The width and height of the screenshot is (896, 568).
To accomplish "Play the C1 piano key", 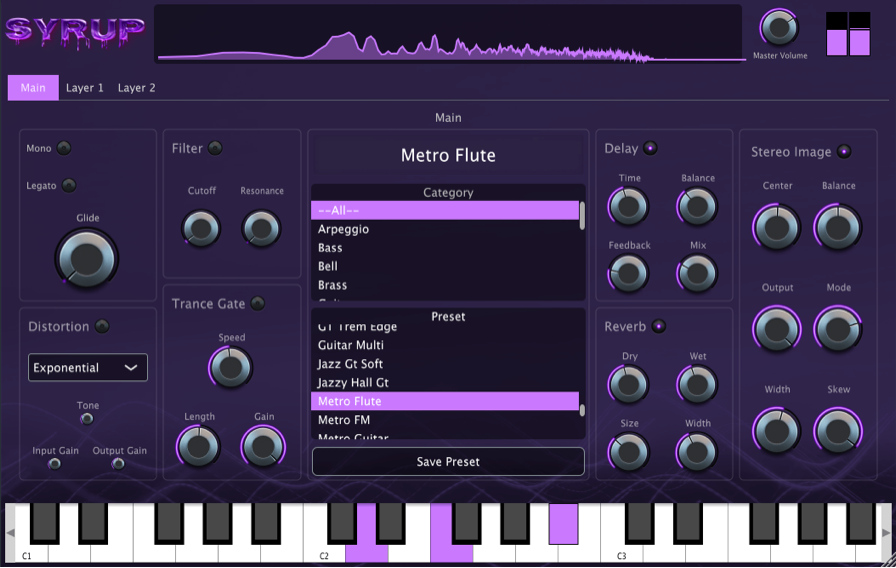I will pos(27,551).
